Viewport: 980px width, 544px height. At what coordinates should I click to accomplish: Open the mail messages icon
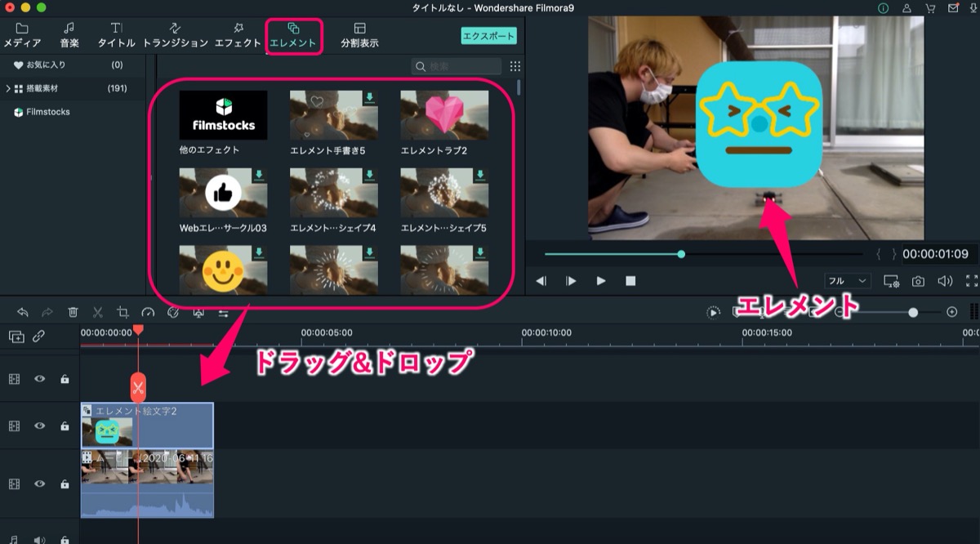pos(953,7)
